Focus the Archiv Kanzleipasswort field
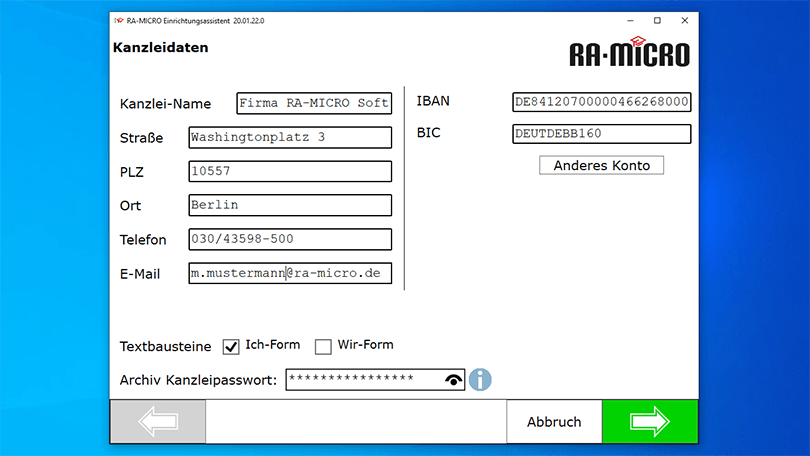Image resolution: width=810 pixels, height=456 pixels. pyautogui.click(x=364, y=379)
